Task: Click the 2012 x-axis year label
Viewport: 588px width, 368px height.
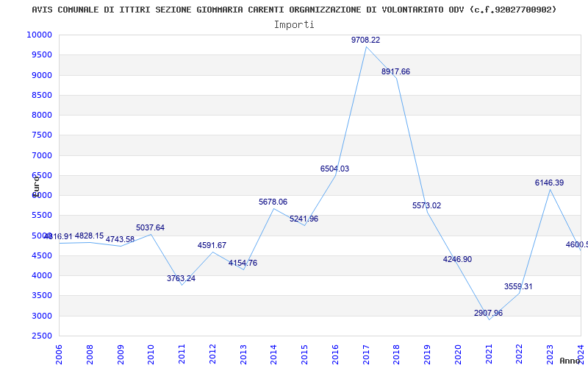Action: click(212, 355)
